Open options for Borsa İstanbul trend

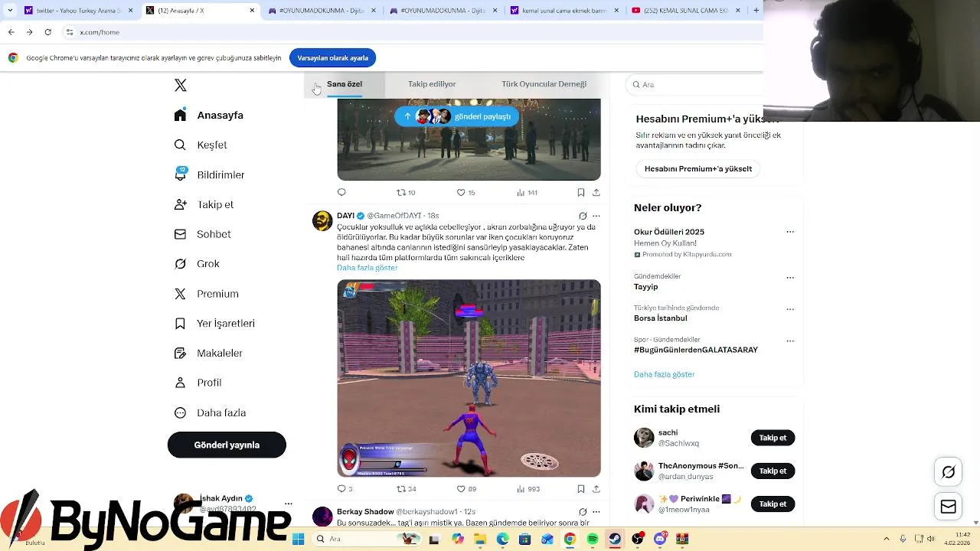tap(790, 309)
